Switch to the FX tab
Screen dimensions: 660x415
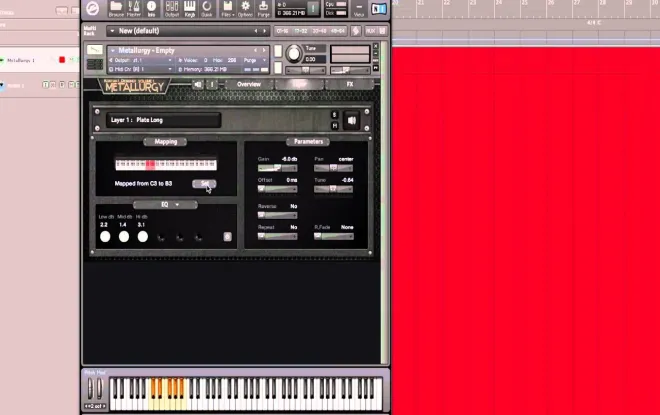point(350,84)
